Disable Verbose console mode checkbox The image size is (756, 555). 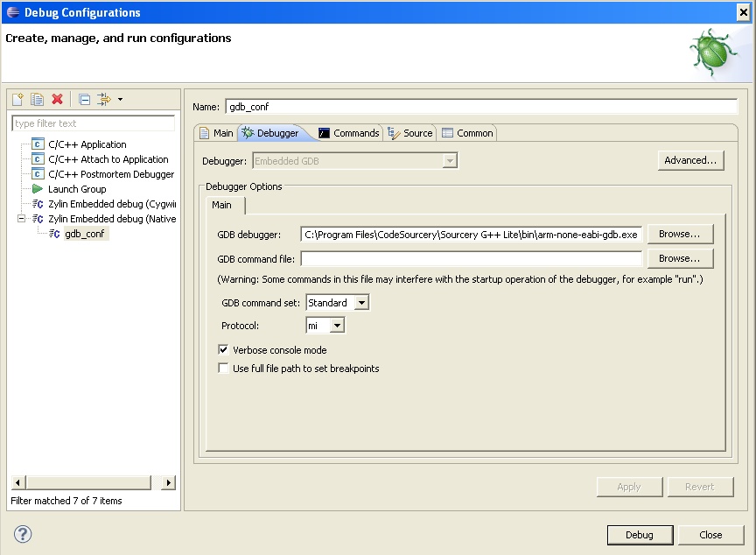point(223,350)
